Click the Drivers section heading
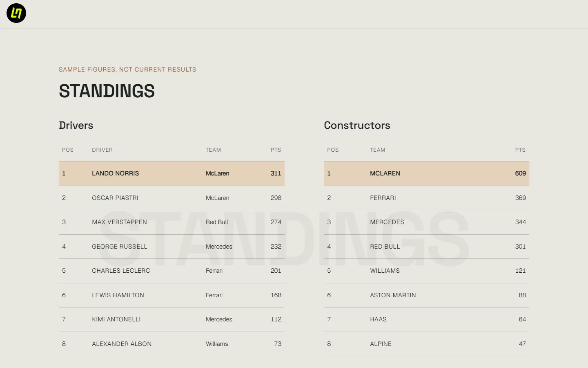Viewport: 588px width, 368px height. (76, 126)
